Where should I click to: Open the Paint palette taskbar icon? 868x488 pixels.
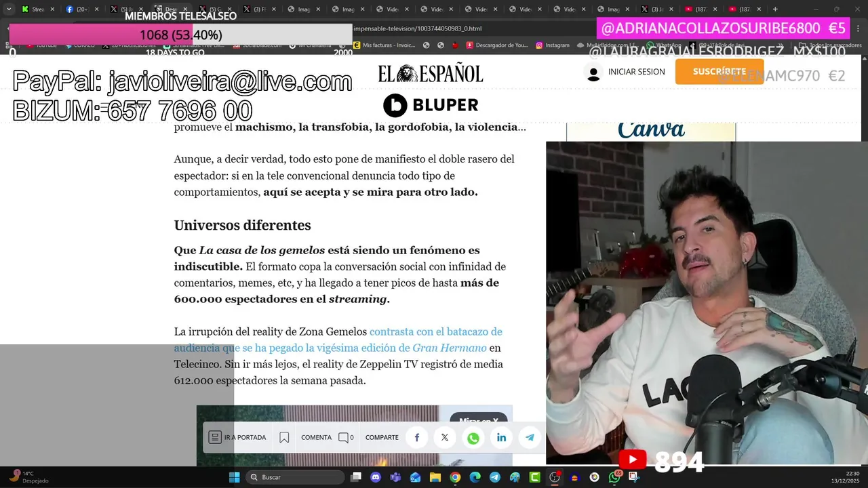(515, 477)
